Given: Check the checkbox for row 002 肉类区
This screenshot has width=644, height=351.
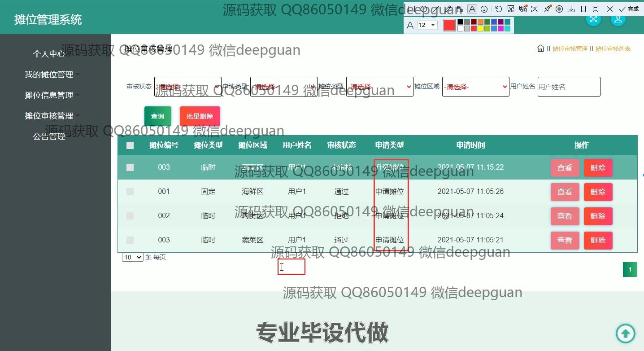Looking at the screenshot, I should click(130, 216).
